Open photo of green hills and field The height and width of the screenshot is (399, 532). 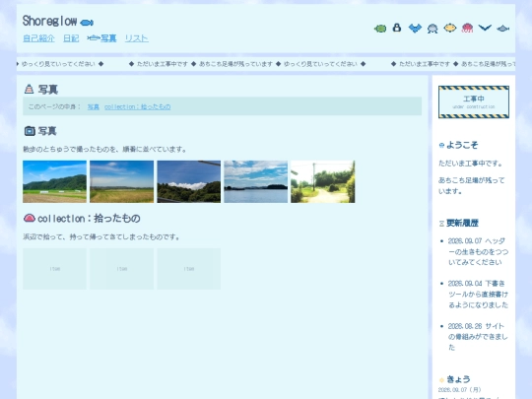54,181
